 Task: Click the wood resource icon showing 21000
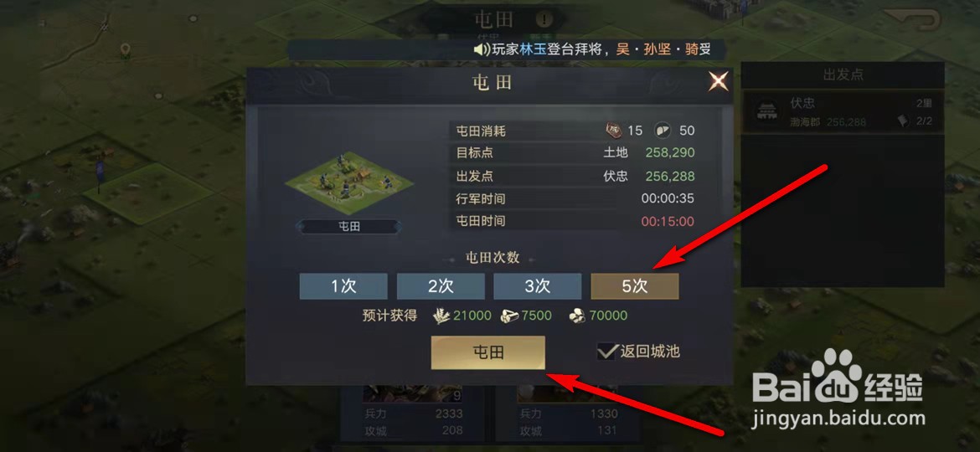[442, 316]
